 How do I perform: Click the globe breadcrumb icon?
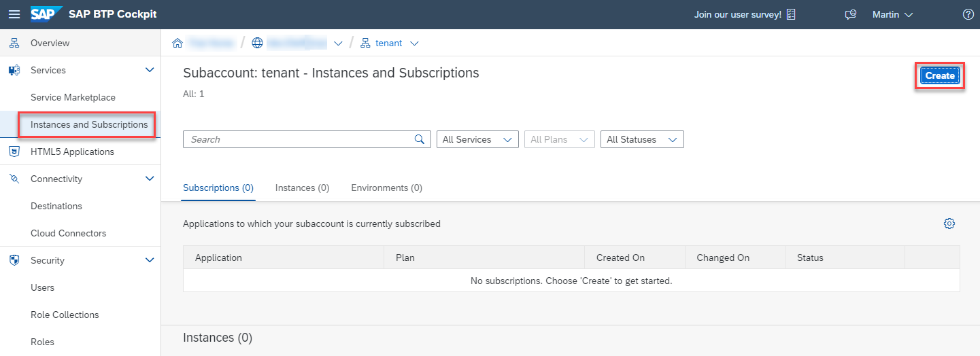[x=257, y=43]
